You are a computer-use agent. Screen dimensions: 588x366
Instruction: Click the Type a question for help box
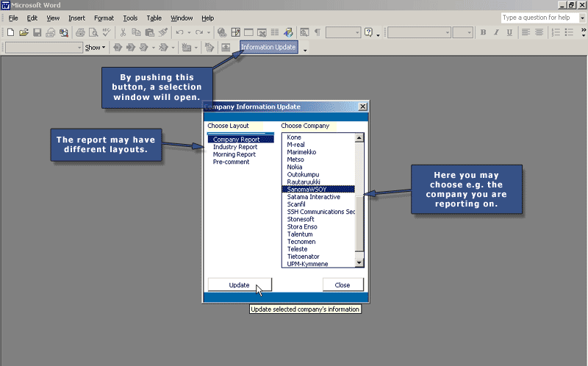pos(539,18)
